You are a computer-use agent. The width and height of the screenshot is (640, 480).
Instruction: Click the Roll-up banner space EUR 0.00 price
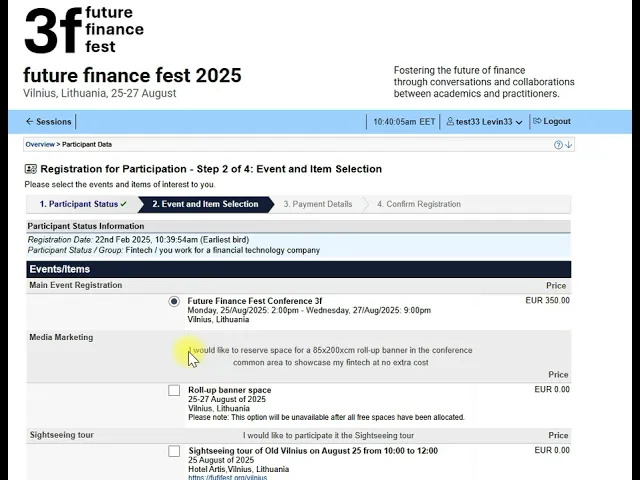(x=552, y=389)
